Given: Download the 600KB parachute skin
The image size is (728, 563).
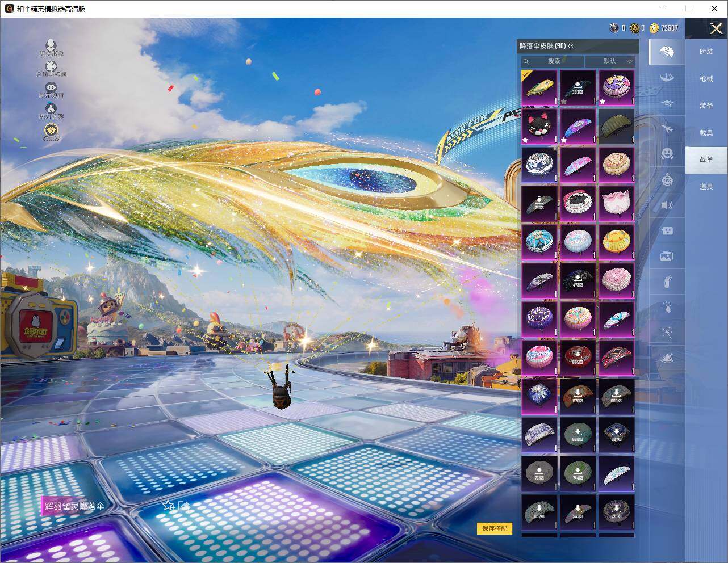Looking at the screenshot, I should coord(617,396).
